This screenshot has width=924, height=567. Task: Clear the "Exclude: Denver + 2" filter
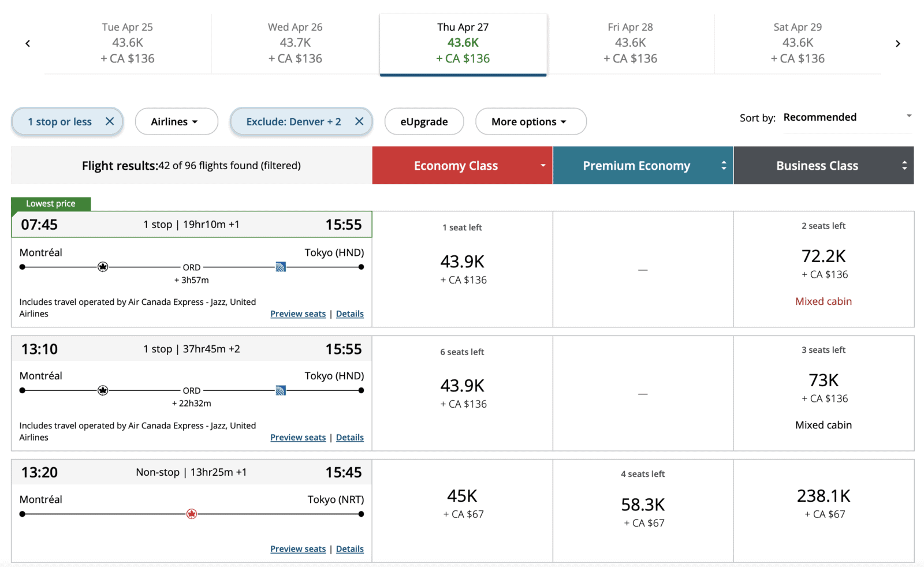point(359,121)
